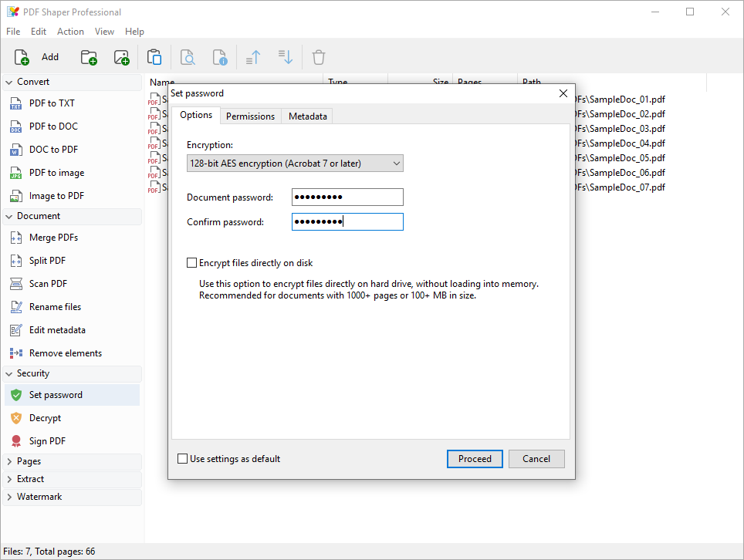
Task: Open the Action menu
Action: coord(70,31)
